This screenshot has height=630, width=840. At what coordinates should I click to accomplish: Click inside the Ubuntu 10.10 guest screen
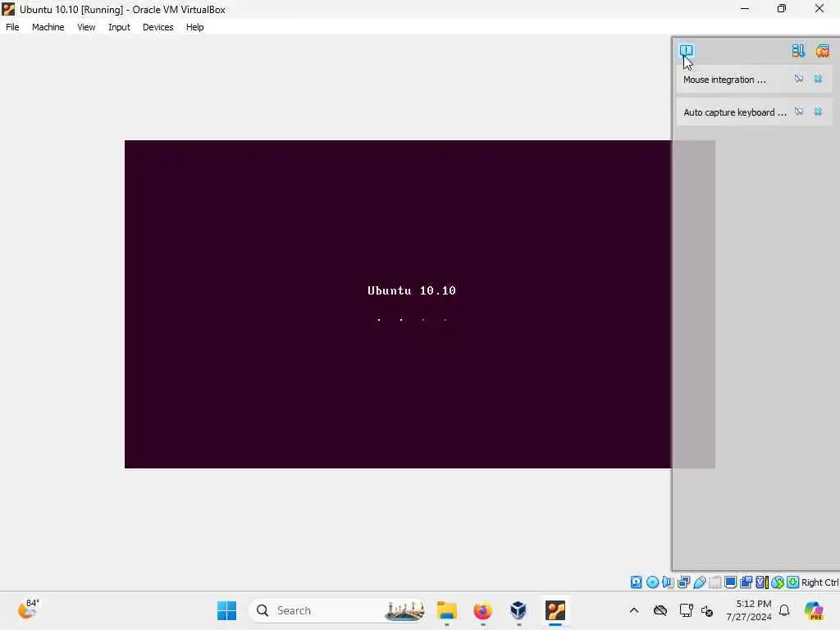pyautogui.click(x=398, y=304)
